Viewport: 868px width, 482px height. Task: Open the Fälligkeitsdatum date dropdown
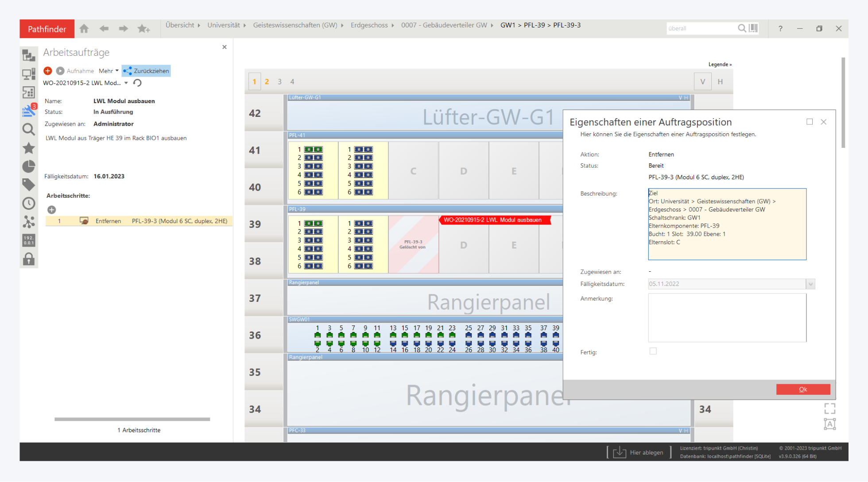pos(810,284)
